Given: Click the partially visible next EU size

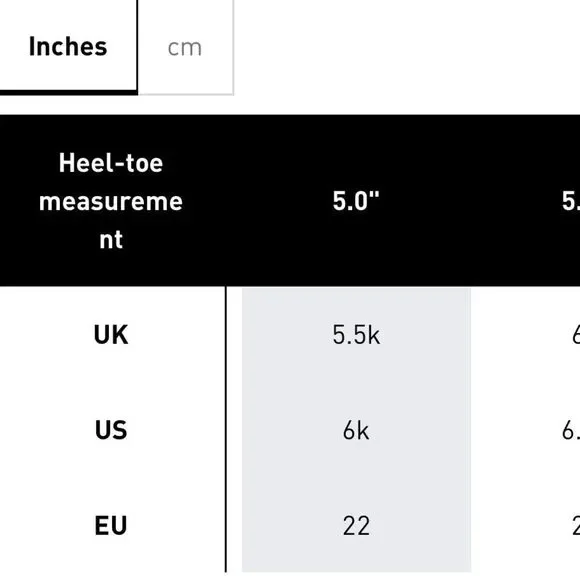Looking at the screenshot, I should pyautogui.click(x=576, y=526).
